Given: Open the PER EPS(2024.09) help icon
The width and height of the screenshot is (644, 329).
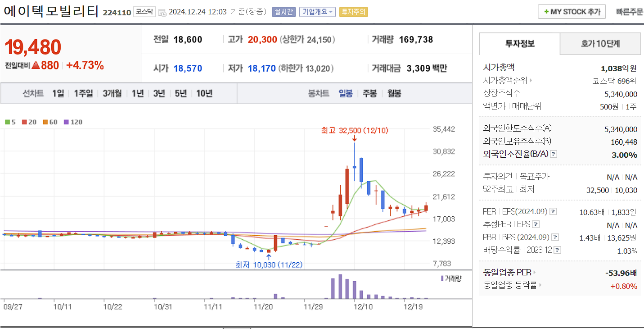Looking at the screenshot, I should pyautogui.click(x=553, y=211).
